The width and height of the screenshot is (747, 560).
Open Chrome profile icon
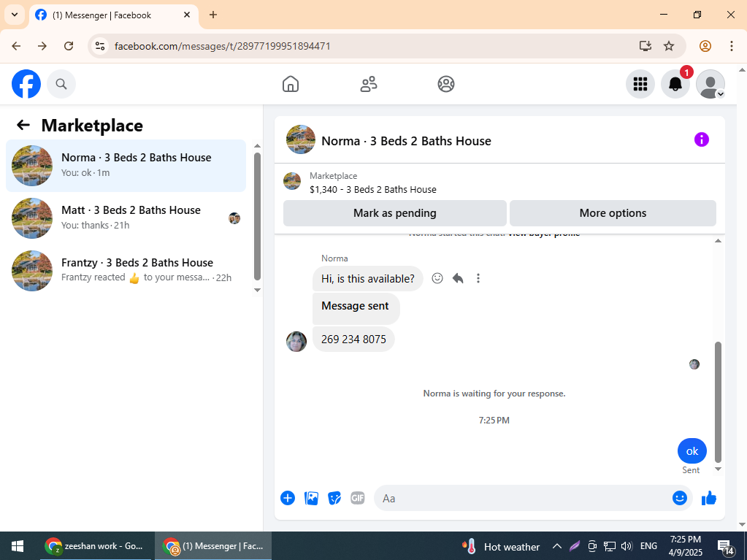pos(705,46)
